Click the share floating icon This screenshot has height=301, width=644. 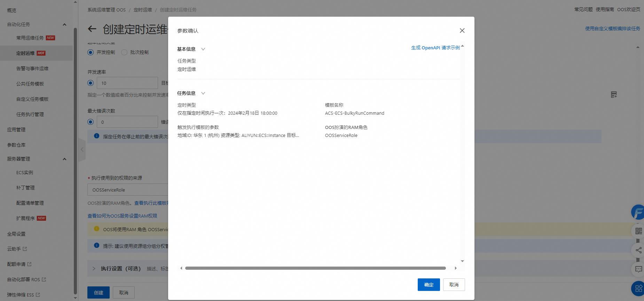tap(638, 250)
